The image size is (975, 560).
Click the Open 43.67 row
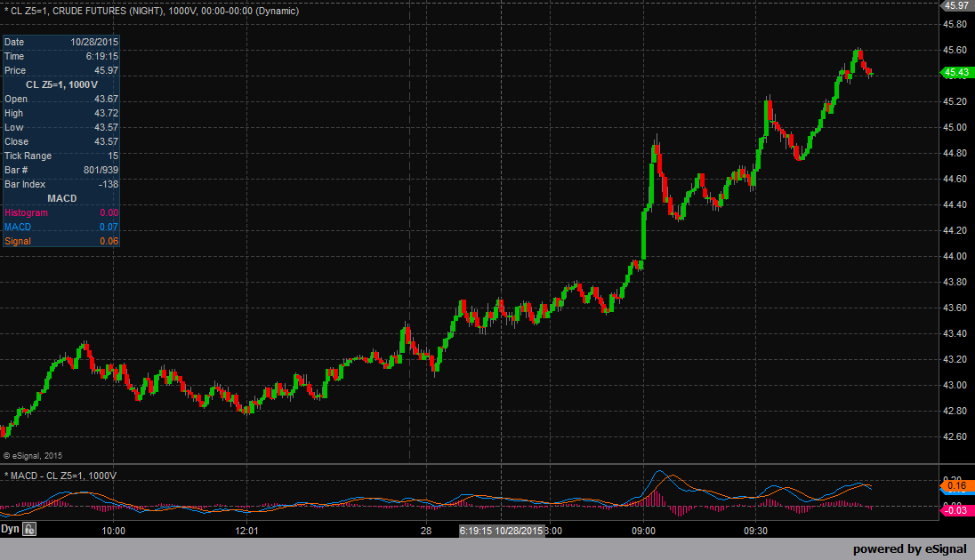pos(60,100)
